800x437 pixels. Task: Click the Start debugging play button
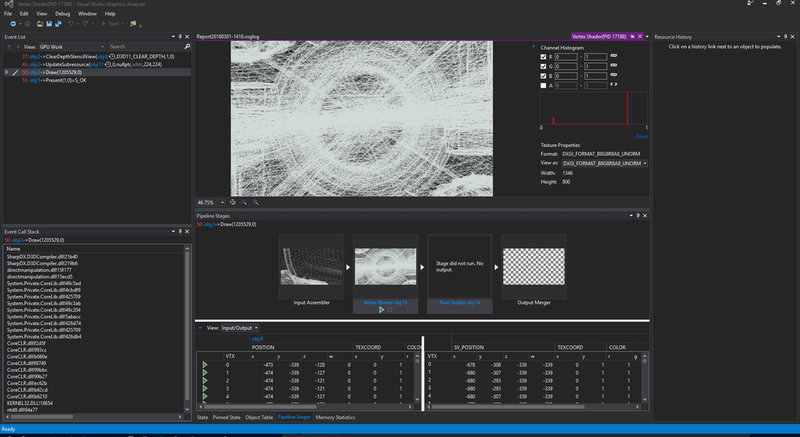(104, 23)
